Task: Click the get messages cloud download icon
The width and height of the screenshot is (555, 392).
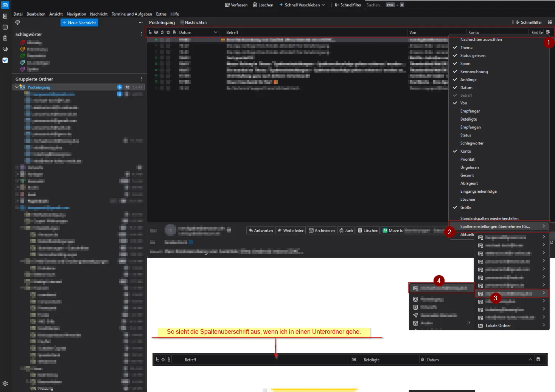Action: 17,23
